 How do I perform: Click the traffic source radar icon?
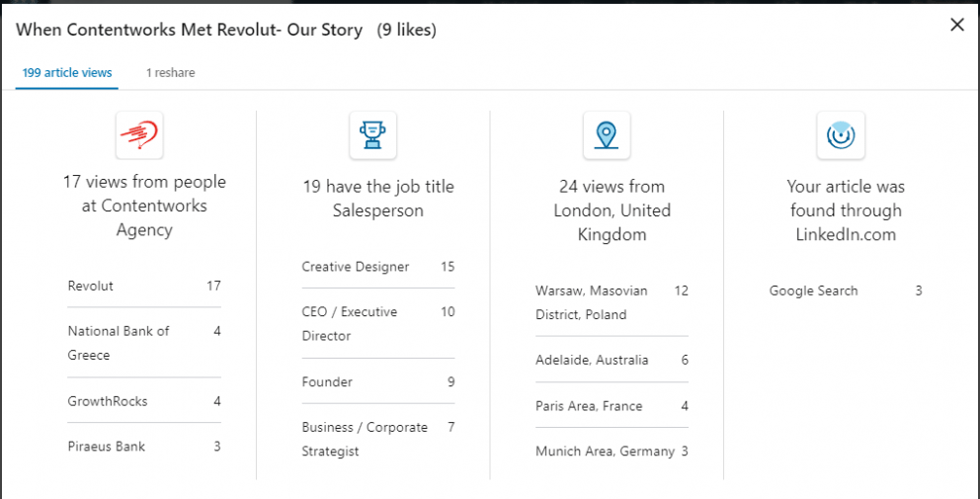point(841,135)
